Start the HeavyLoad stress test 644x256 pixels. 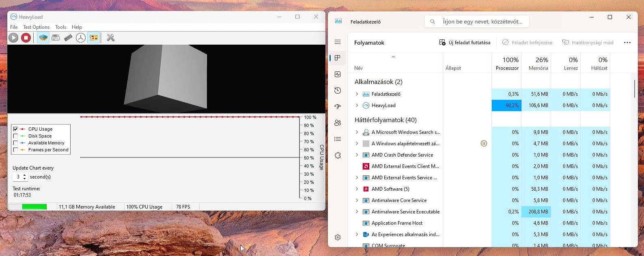pyautogui.click(x=13, y=38)
